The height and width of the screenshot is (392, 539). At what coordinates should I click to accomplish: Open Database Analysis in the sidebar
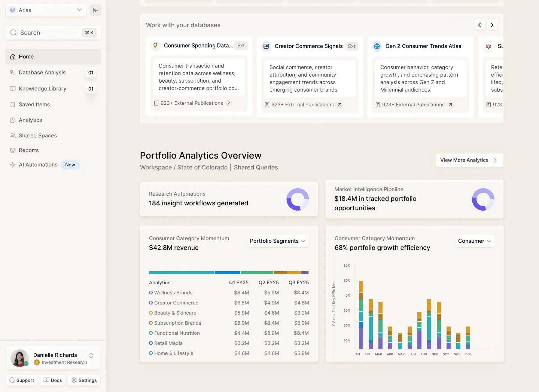pyautogui.click(x=53, y=73)
